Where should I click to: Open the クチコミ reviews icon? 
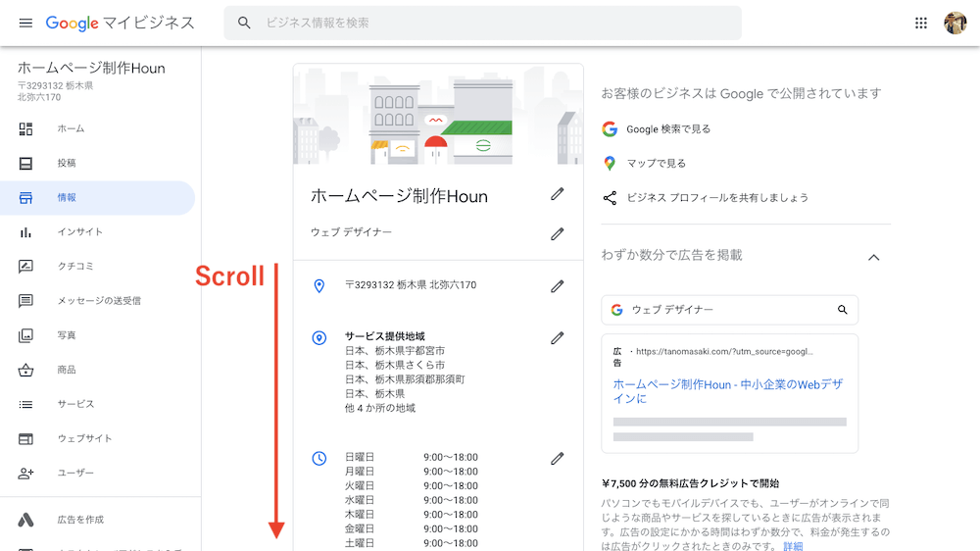(25, 267)
